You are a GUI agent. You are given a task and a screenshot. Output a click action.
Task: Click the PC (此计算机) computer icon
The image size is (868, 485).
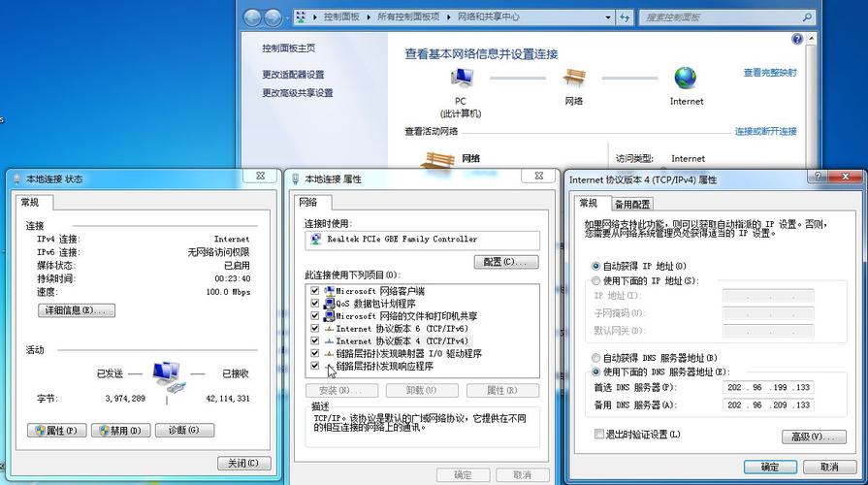[x=463, y=79]
